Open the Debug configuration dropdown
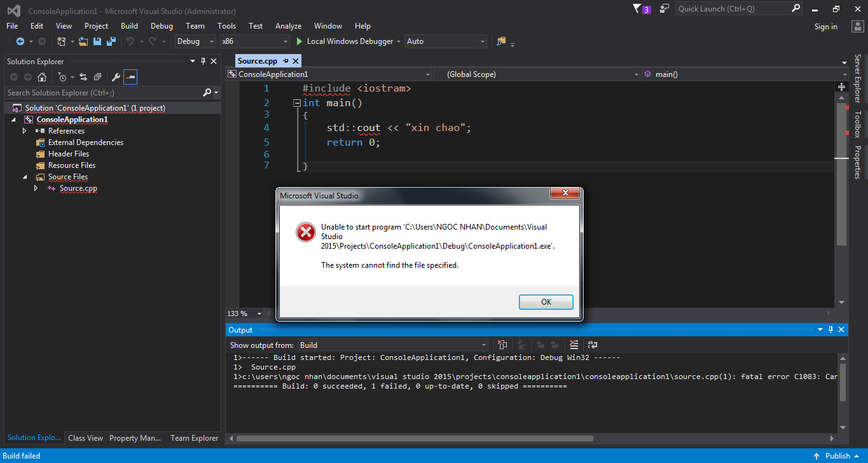Viewport: 868px width, 463px height. pyautogui.click(x=196, y=41)
